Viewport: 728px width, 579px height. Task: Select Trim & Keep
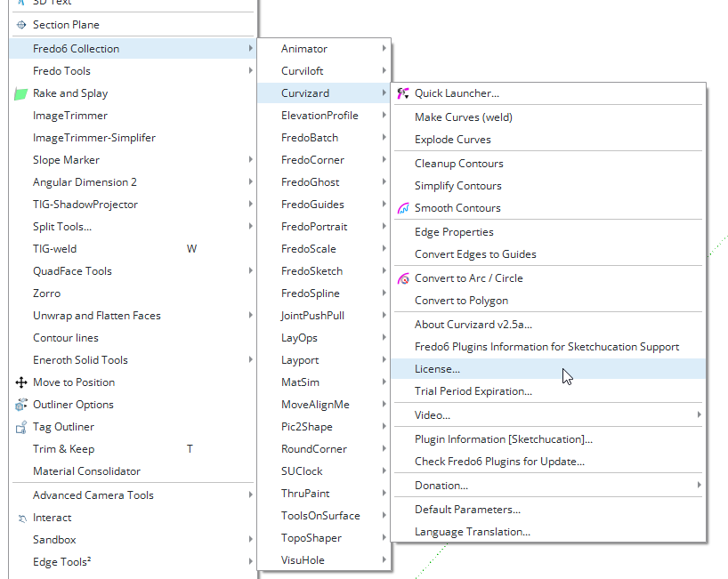click(x=133, y=449)
